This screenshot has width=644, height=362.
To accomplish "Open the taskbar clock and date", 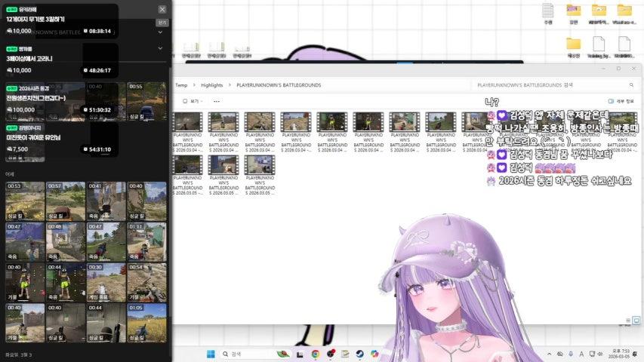I will (x=620, y=354).
